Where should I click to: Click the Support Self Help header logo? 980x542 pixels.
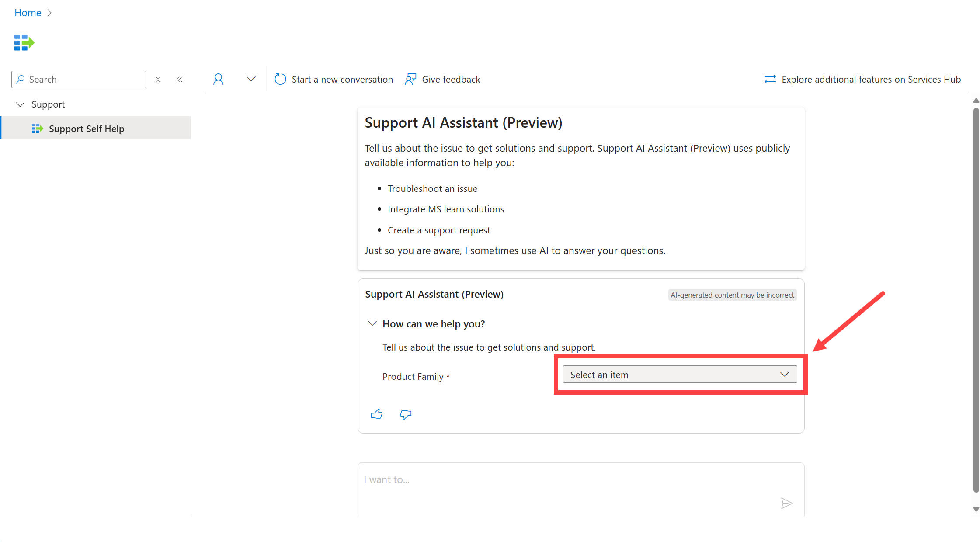(x=24, y=43)
